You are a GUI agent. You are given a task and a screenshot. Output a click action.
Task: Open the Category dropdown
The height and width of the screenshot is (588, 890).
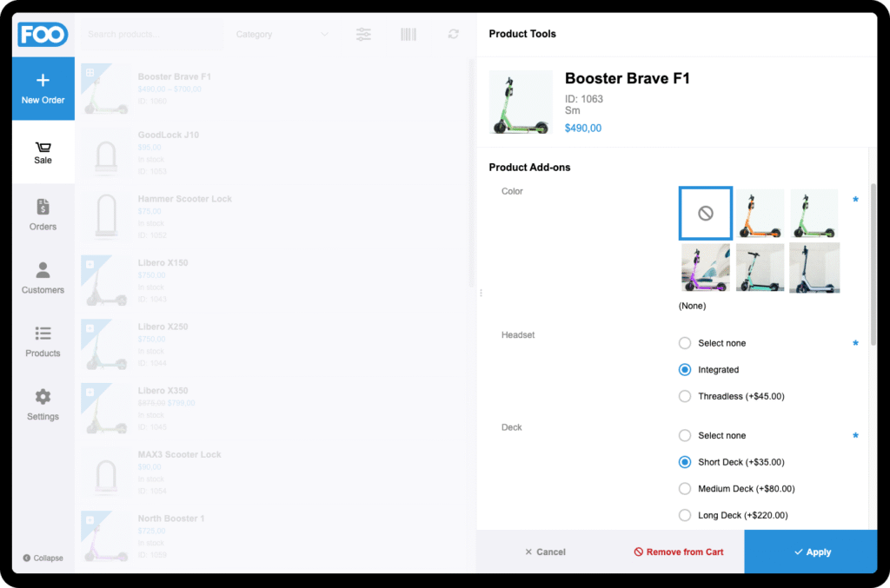click(x=282, y=35)
